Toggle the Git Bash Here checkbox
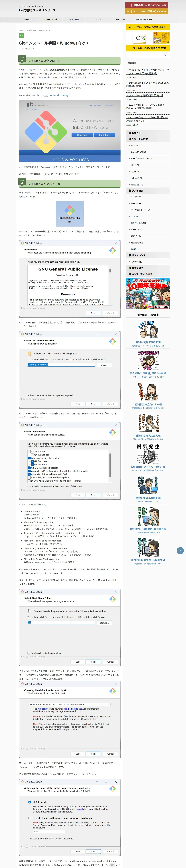Image resolution: width=186 pixels, height=868 pixels. [32, 461]
